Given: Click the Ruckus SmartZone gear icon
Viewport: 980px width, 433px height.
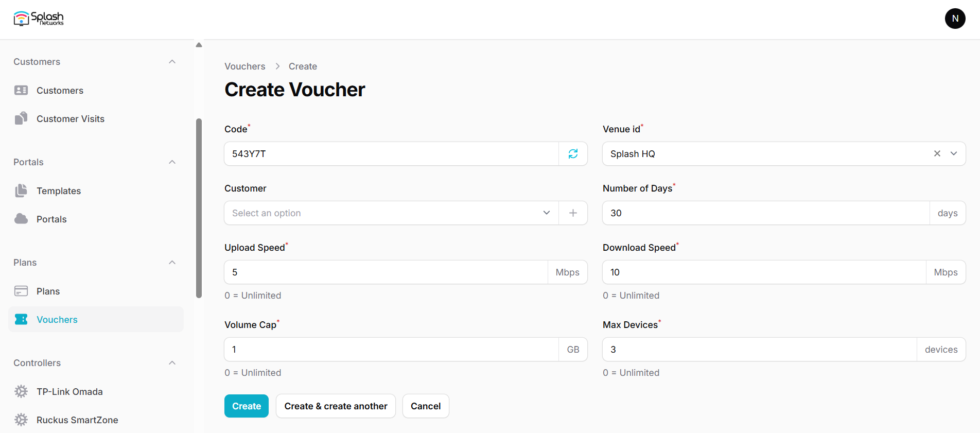Looking at the screenshot, I should click(21, 420).
